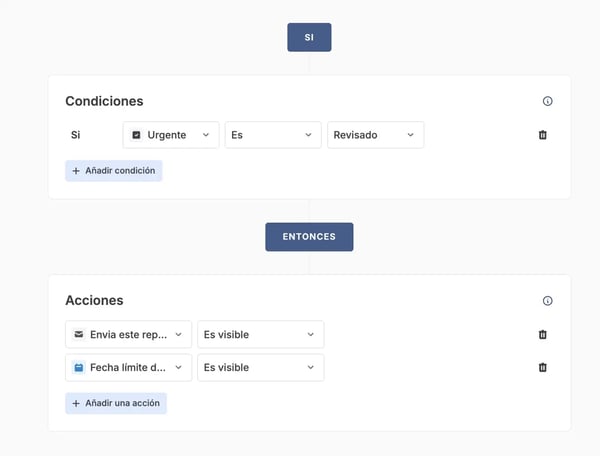Expand the Fecha límite d... field selector

pyautogui.click(x=129, y=367)
